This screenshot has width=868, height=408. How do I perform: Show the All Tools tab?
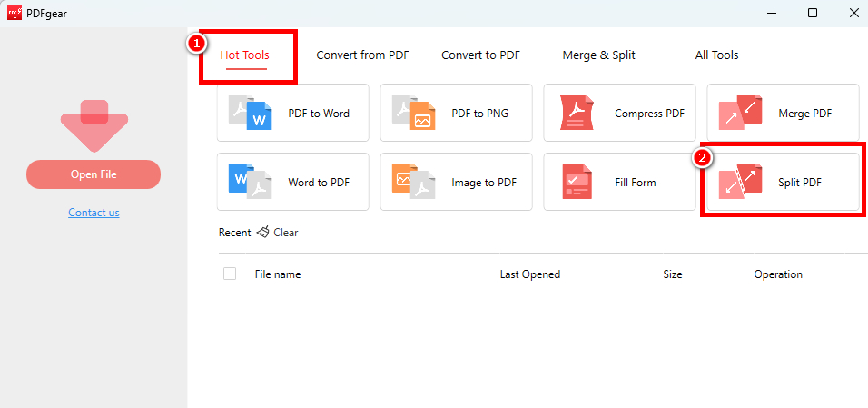coord(717,55)
